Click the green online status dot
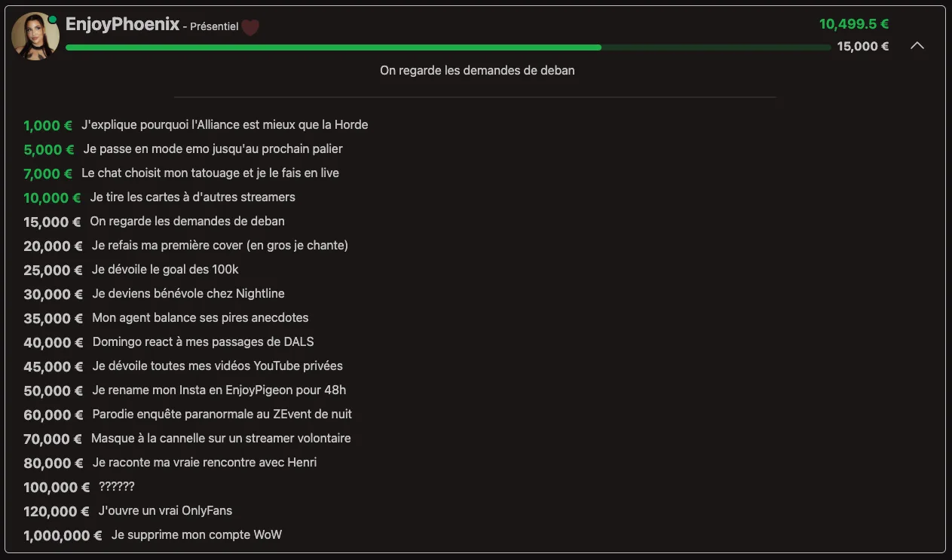The width and height of the screenshot is (952, 560). pyautogui.click(x=52, y=20)
